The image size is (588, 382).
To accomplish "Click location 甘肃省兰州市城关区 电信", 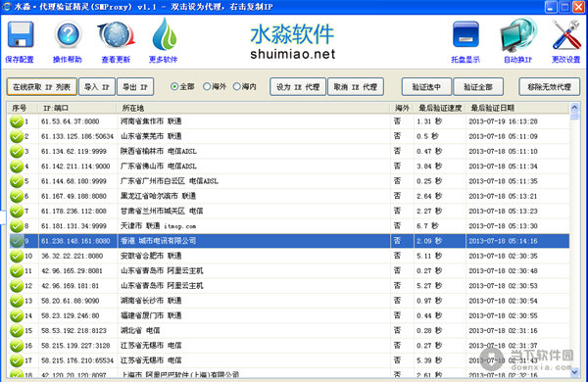I will coord(162,211).
